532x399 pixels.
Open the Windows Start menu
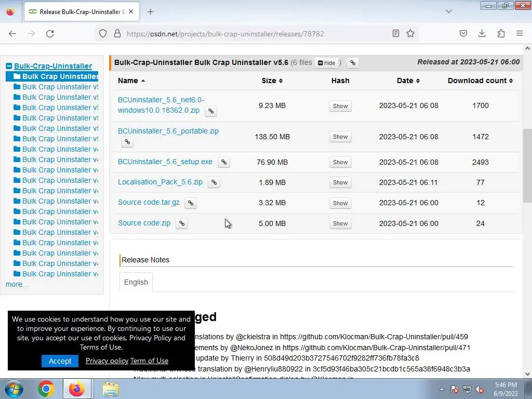14,389
